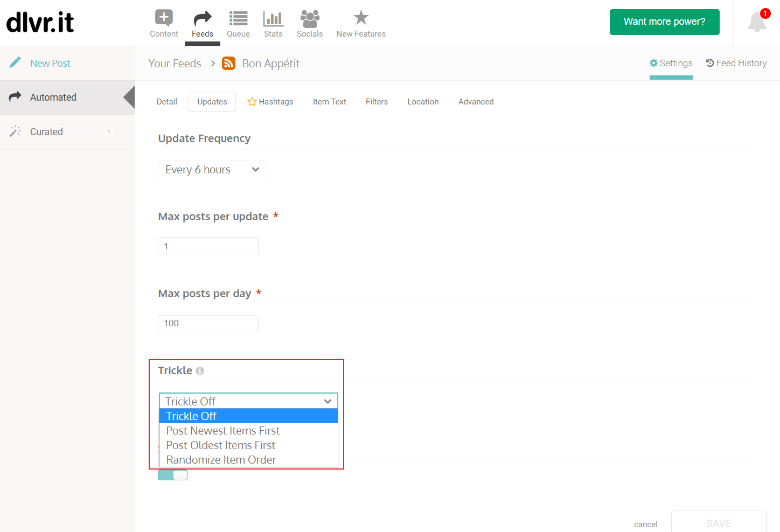780x532 pixels.
Task: Open the New Post link
Action: click(x=50, y=64)
